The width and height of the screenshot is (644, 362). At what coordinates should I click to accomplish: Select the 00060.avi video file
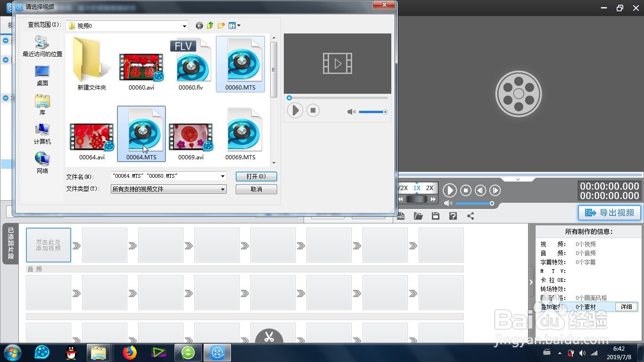141,71
